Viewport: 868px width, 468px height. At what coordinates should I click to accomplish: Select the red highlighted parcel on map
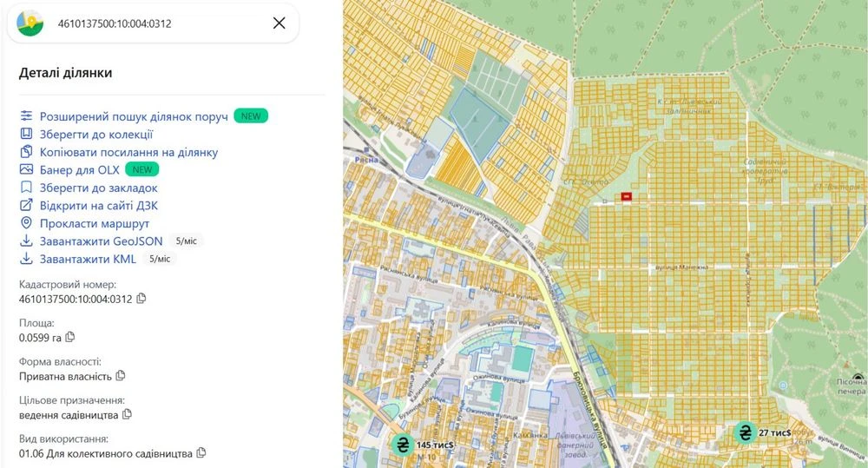point(626,196)
